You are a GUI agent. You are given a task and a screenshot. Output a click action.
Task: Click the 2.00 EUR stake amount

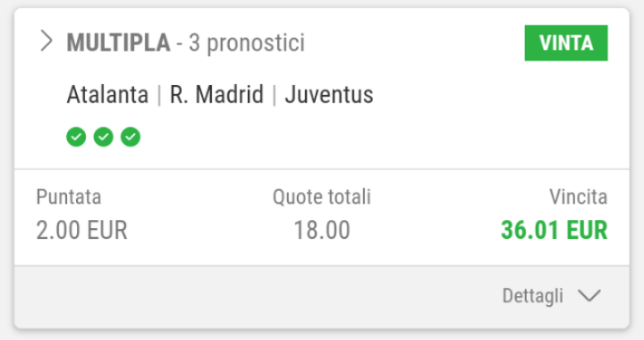(x=81, y=230)
